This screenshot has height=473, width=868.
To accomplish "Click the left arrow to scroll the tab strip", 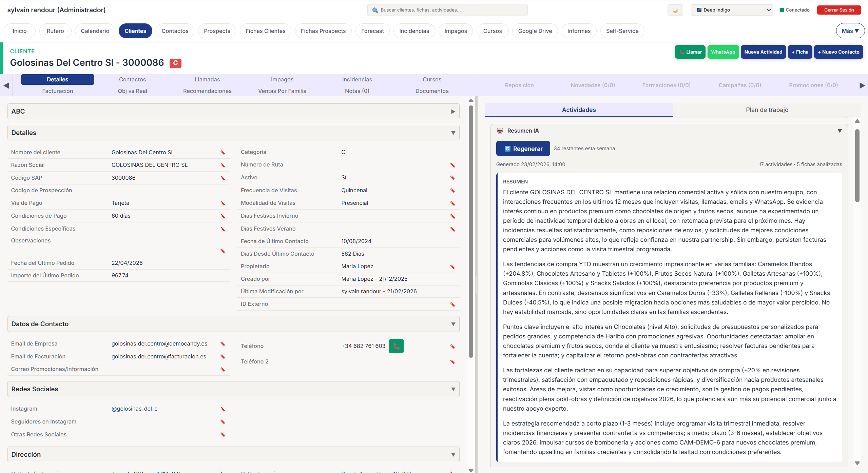I will point(5,85).
